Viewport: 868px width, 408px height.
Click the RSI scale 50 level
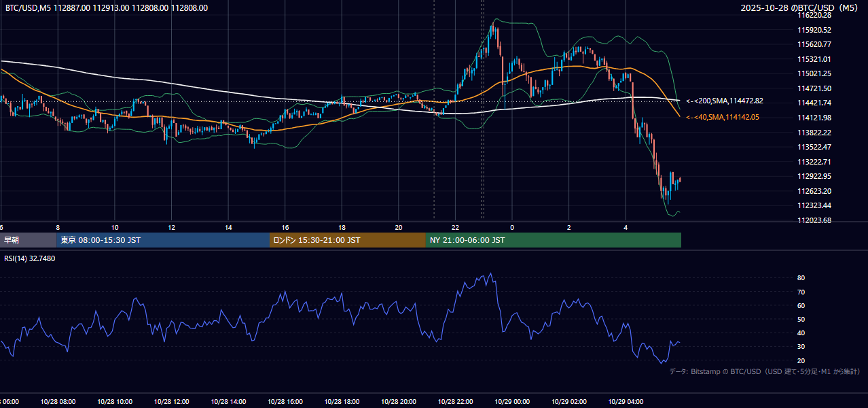(801, 319)
